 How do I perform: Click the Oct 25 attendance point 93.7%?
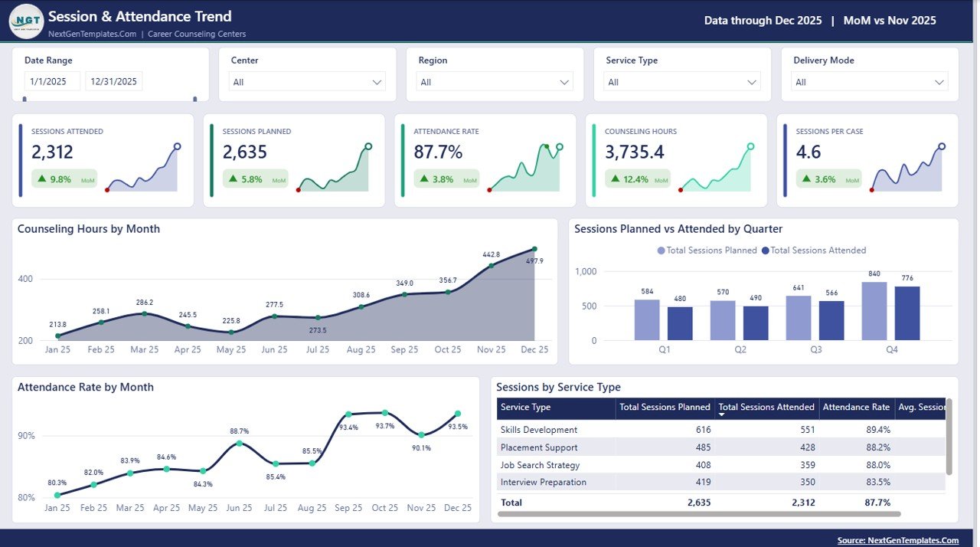coord(385,413)
